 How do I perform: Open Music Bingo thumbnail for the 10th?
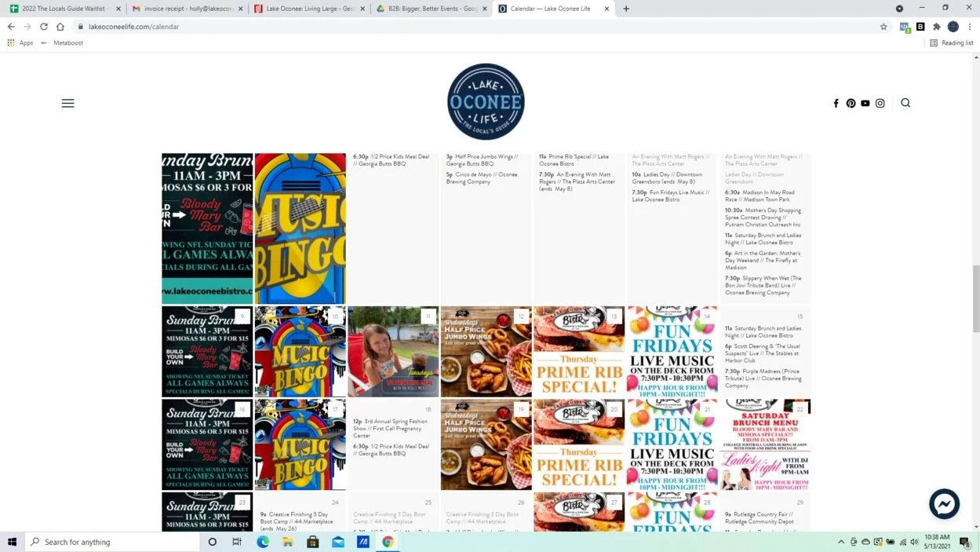[300, 351]
